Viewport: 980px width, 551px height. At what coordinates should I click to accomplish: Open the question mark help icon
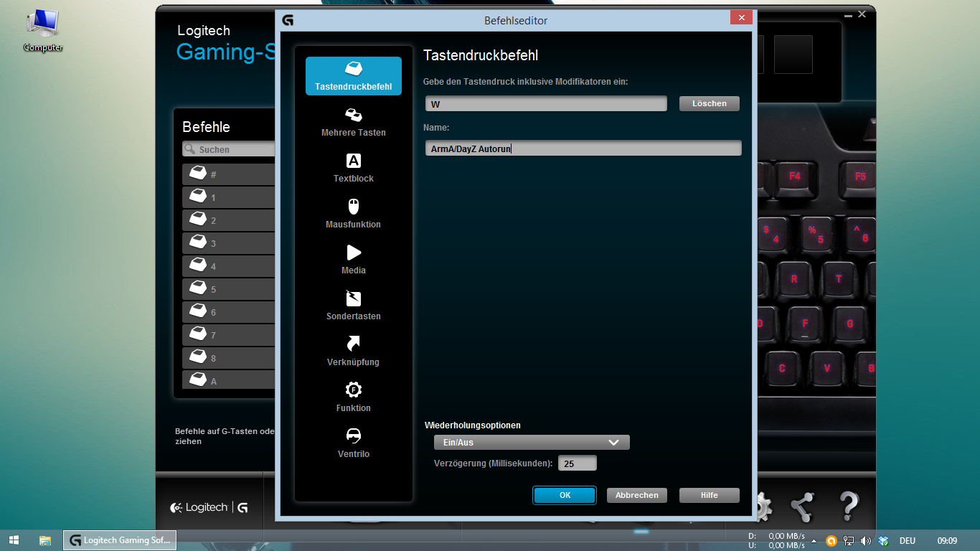(x=848, y=507)
